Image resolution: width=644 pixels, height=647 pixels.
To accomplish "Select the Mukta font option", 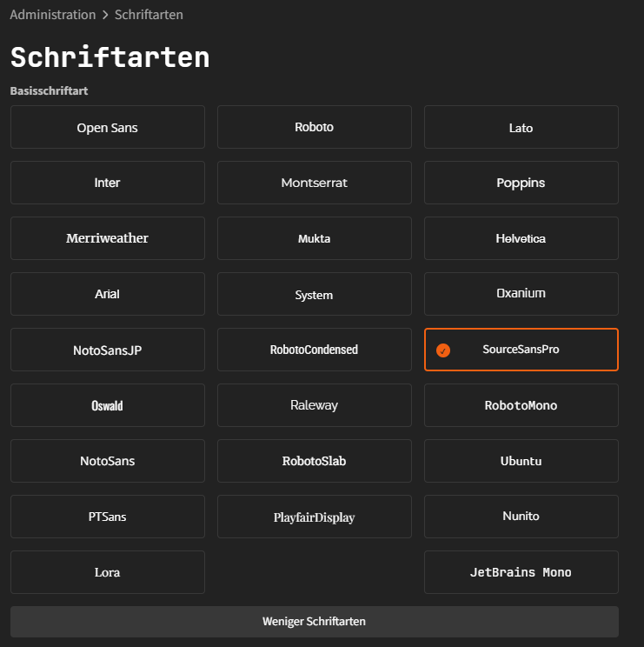I will [314, 238].
